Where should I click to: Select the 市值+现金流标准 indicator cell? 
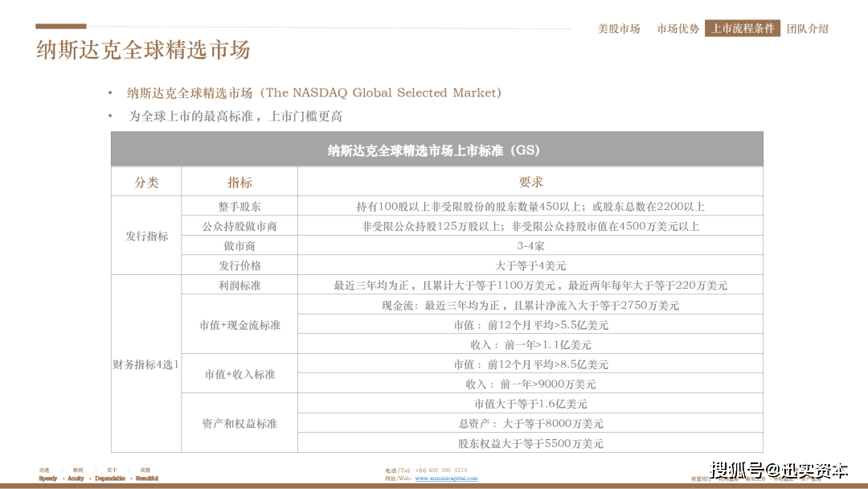(240, 325)
